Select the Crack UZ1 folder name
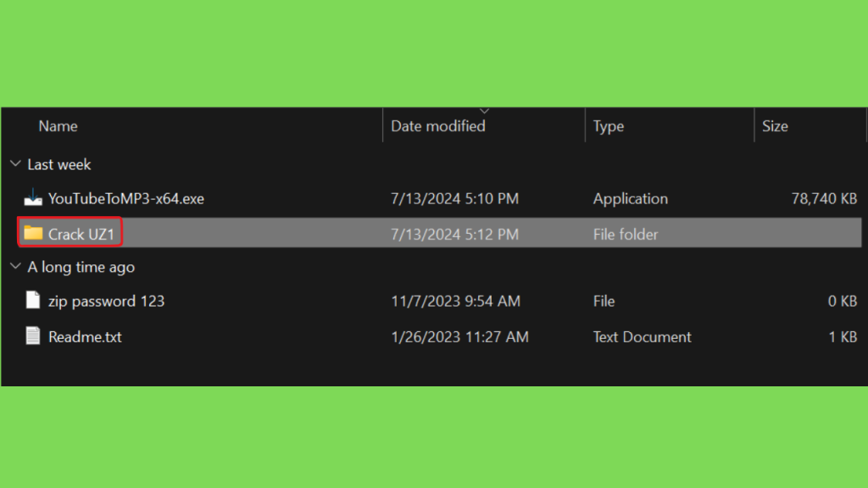This screenshot has width=868, height=488. pos(81,234)
